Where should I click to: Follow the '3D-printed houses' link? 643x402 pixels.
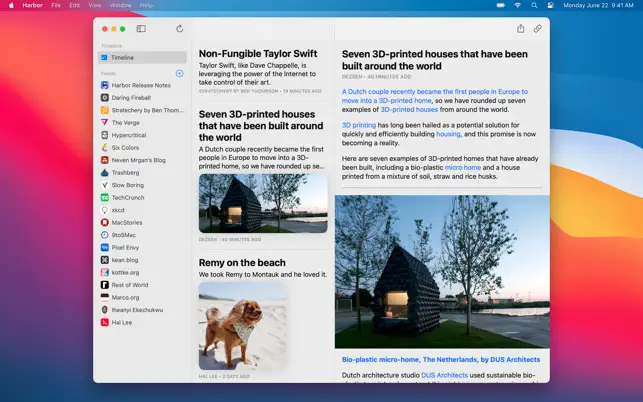[x=409, y=110]
